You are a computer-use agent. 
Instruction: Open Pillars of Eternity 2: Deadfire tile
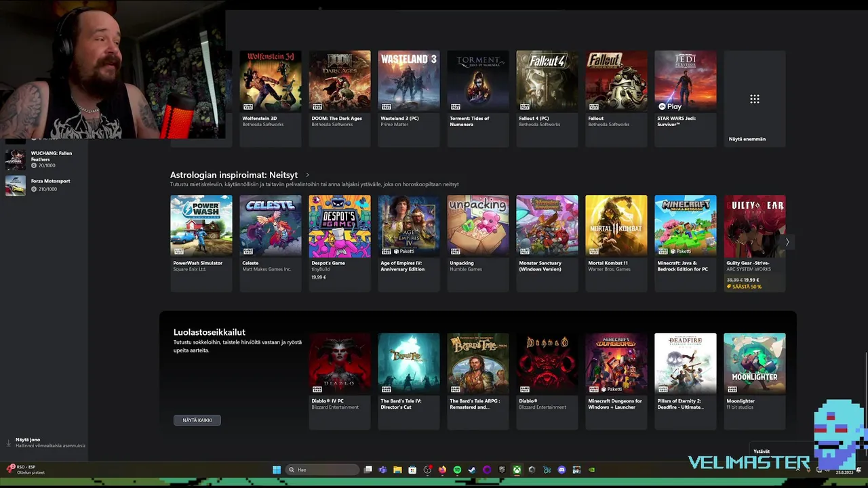(685, 381)
